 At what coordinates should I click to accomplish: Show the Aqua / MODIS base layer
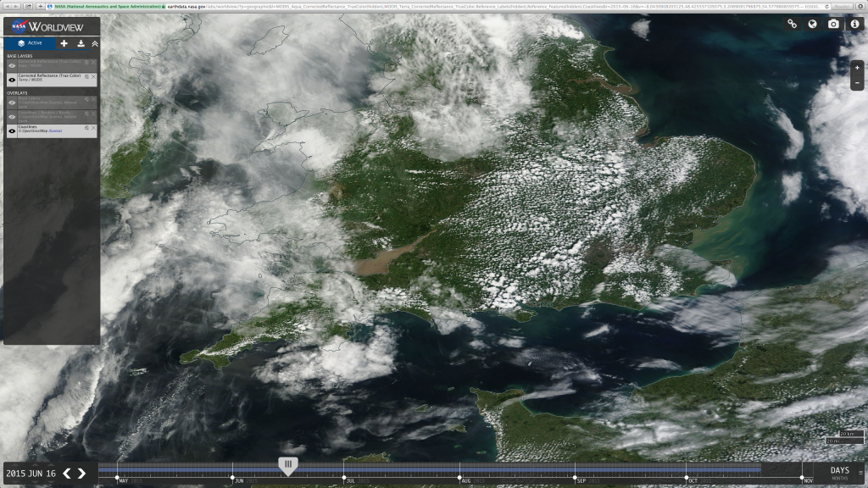coord(12,65)
